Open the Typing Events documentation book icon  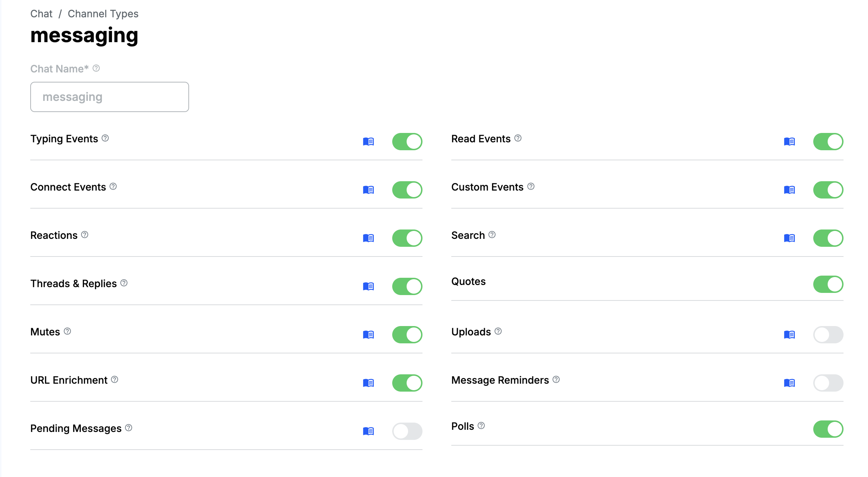click(x=368, y=142)
